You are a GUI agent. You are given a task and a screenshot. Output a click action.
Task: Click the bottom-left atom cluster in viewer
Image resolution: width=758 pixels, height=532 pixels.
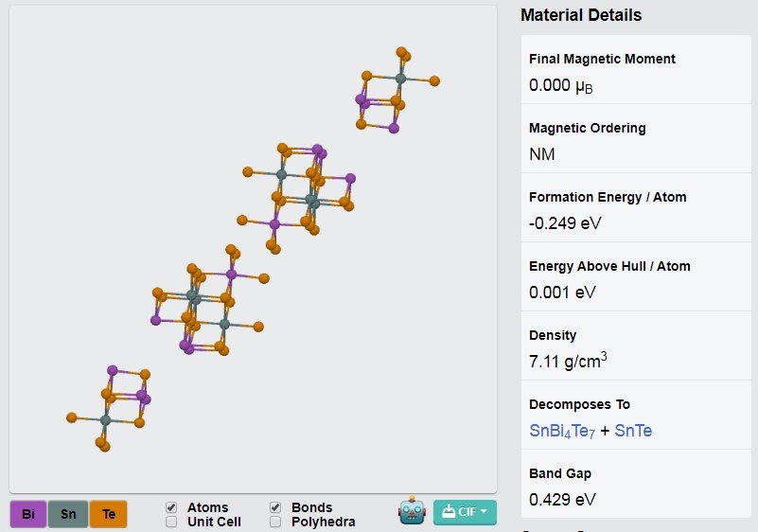point(109,409)
